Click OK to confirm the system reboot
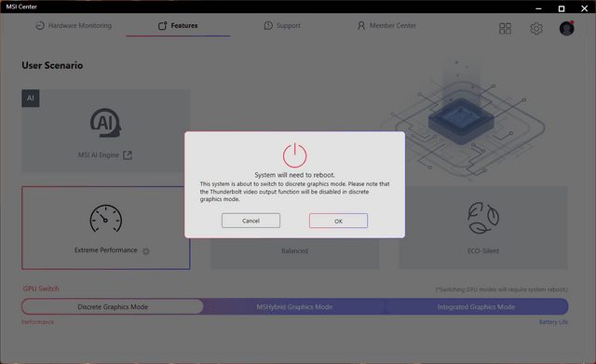 pyautogui.click(x=338, y=221)
